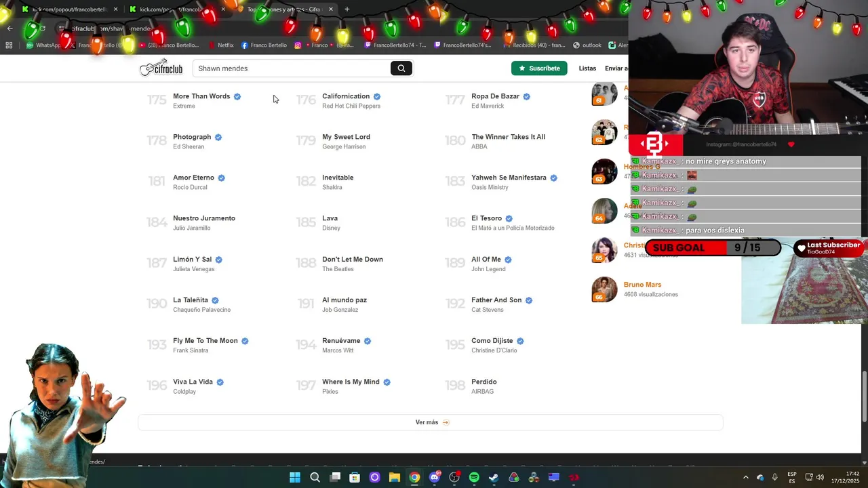868x488 pixels.
Task: Open Microsoft Store from the taskbar
Action: click(x=355, y=477)
